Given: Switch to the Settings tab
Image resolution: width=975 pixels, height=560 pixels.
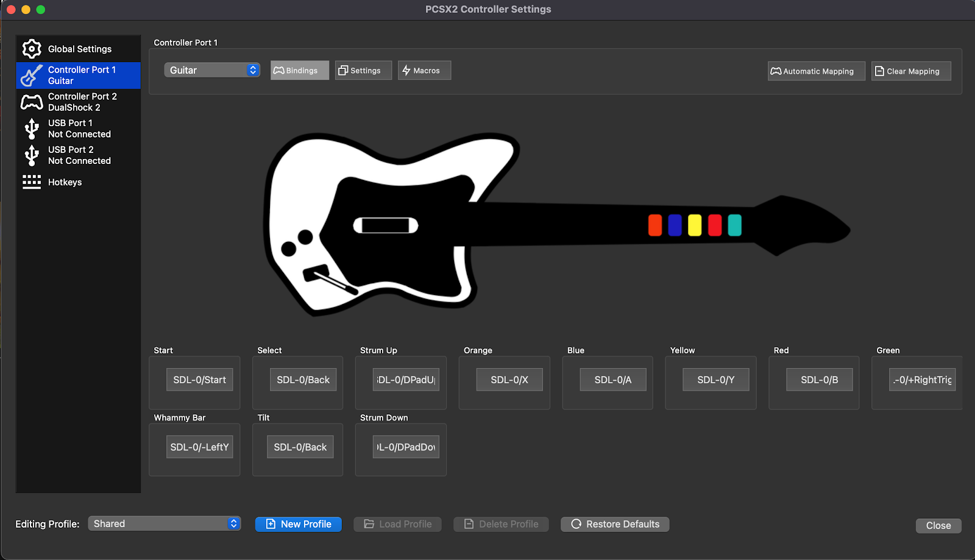Looking at the screenshot, I should tap(363, 70).
